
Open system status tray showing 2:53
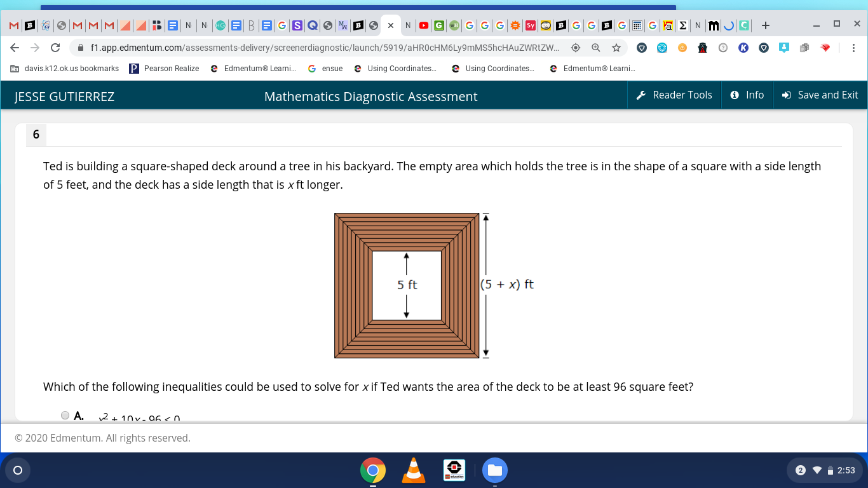[824, 470]
